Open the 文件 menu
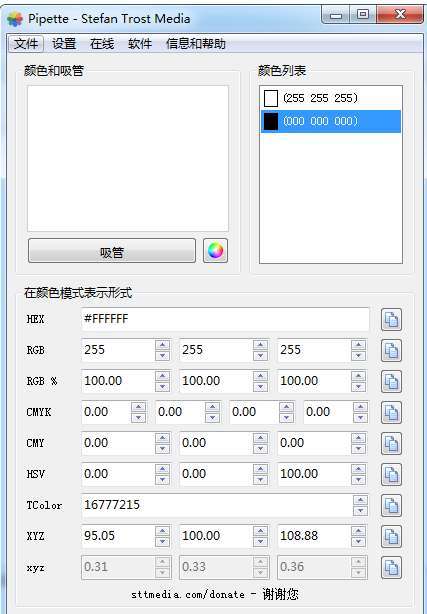 tap(26, 44)
